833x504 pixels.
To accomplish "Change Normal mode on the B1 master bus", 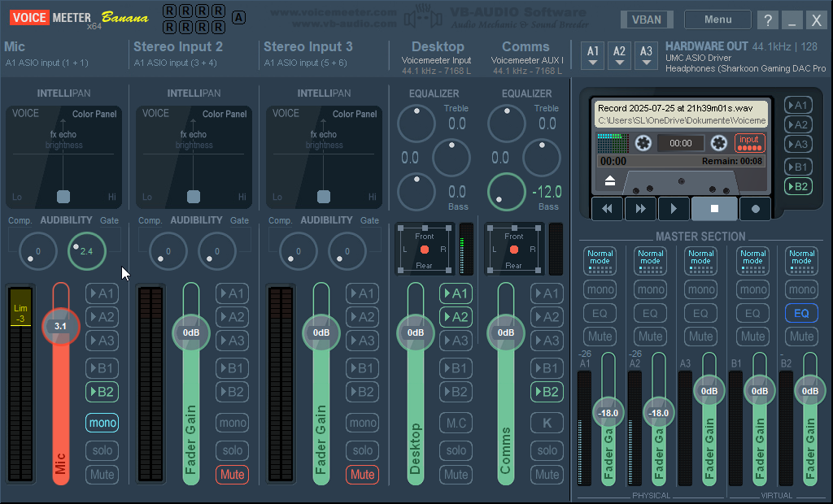I will 752,261.
